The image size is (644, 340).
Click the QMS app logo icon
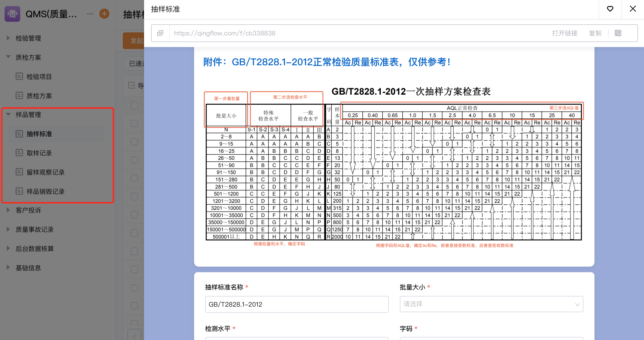(12, 14)
